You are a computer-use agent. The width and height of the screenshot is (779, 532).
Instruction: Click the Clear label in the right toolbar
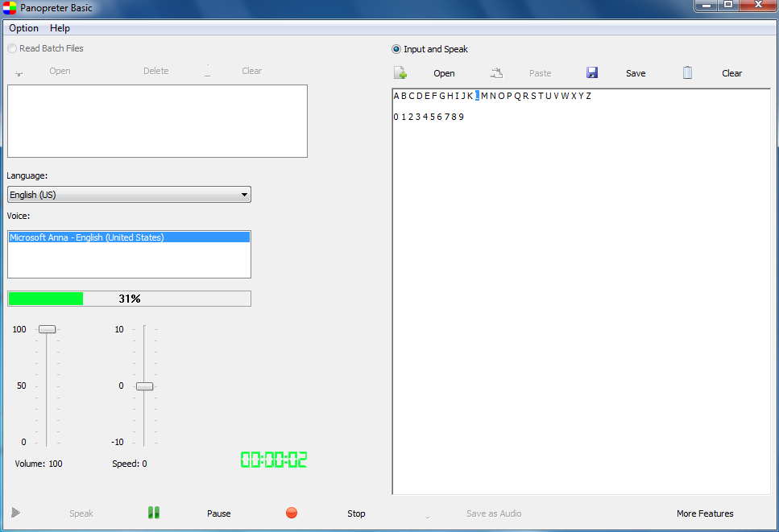(731, 73)
